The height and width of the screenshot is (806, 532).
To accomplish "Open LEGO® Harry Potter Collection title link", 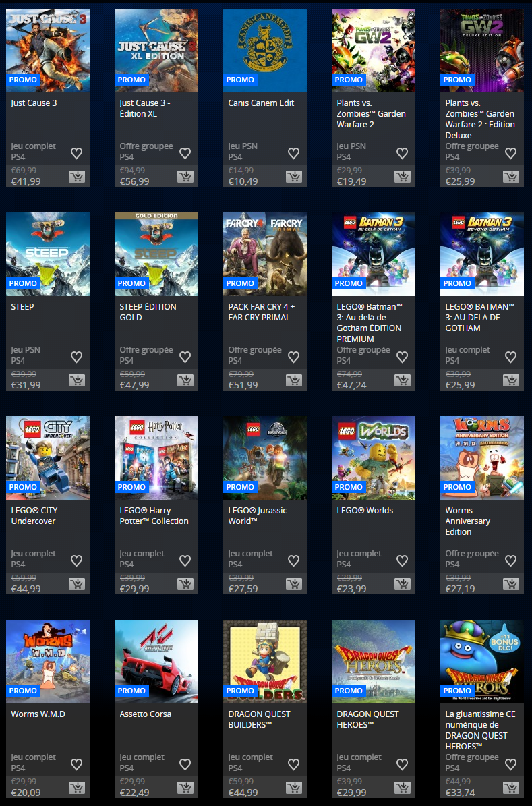I will [154, 516].
